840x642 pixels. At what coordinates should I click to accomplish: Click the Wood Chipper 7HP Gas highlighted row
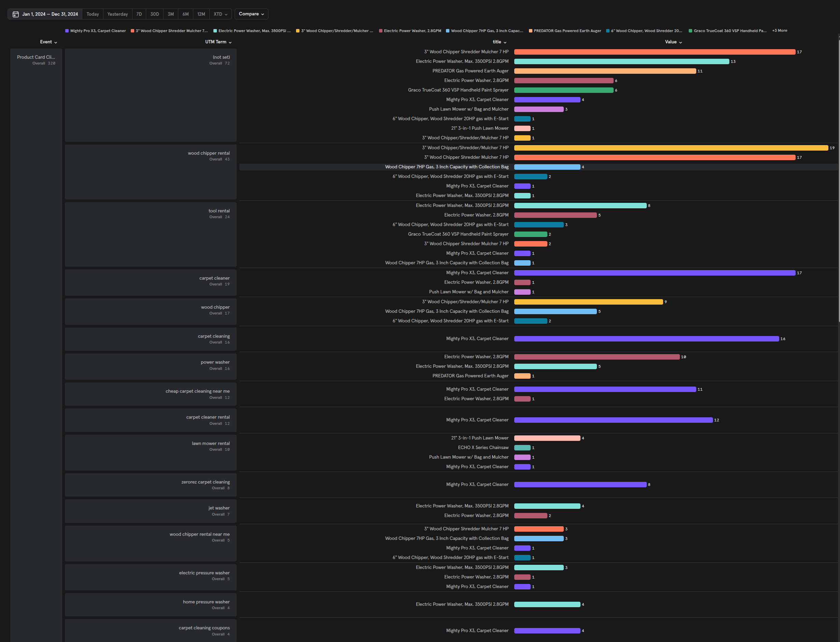pyautogui.click(x=446, y=167)
